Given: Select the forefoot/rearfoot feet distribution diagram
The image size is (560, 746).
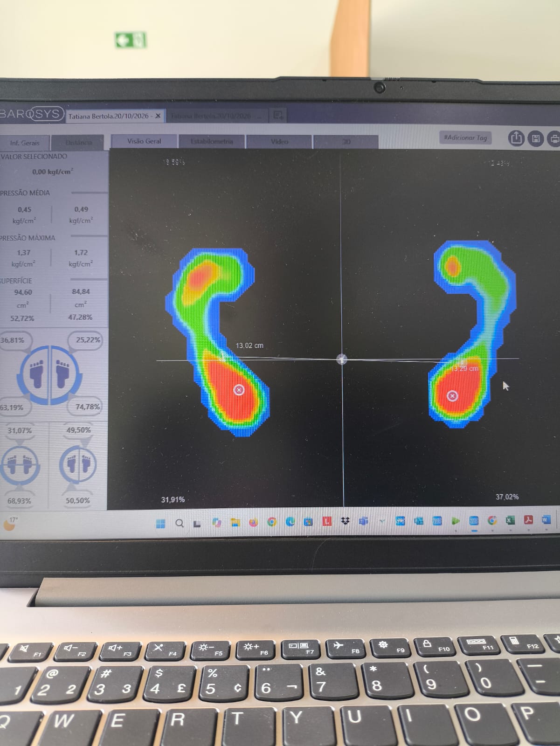Looking at the screenshot, I should (x=50, y=374).
